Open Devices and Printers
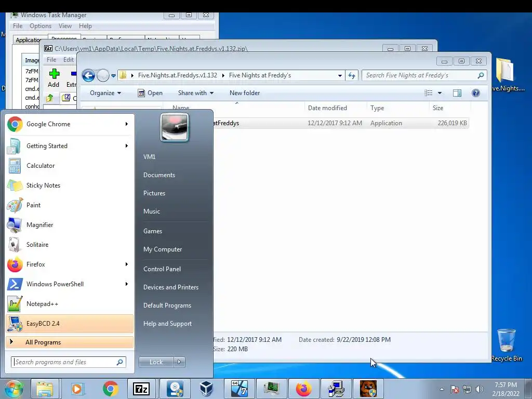 click(x=170, y=287)
